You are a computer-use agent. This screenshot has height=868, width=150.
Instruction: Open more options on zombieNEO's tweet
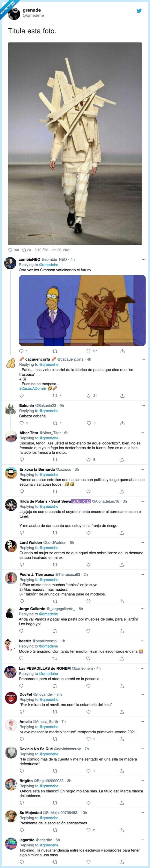(x=143, y=259)
